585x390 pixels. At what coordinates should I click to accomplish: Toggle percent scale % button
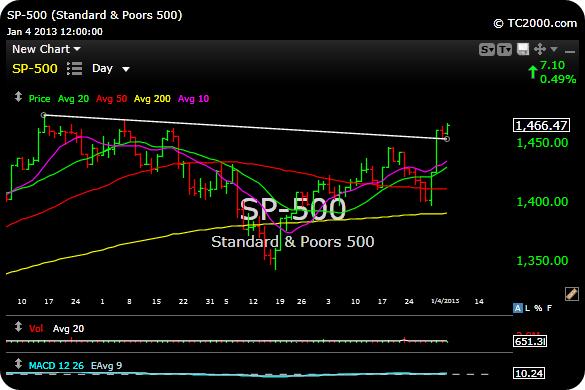(538, 308)
